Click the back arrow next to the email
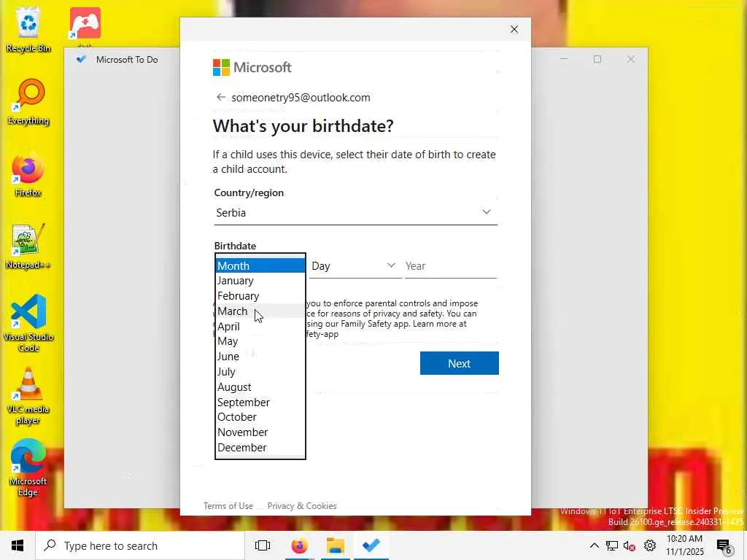The width and height of the screenshot is (747, 560). [220, 97]
